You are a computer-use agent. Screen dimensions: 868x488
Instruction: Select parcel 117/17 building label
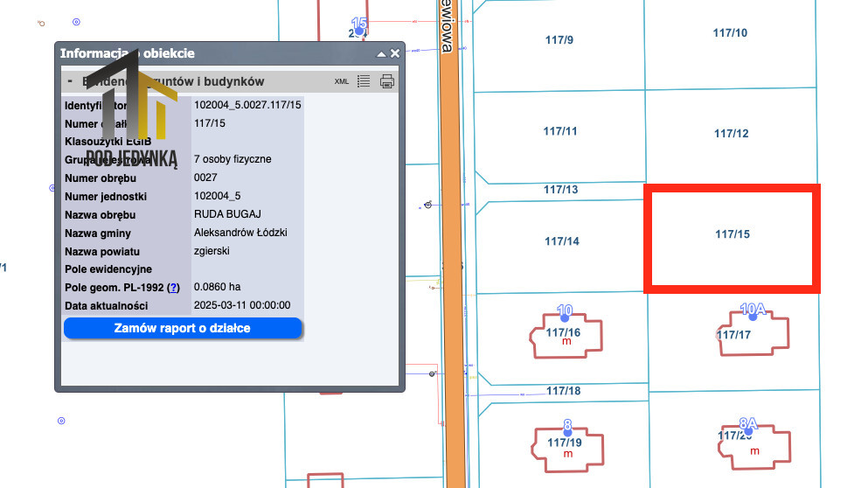[x=734, y=335]
